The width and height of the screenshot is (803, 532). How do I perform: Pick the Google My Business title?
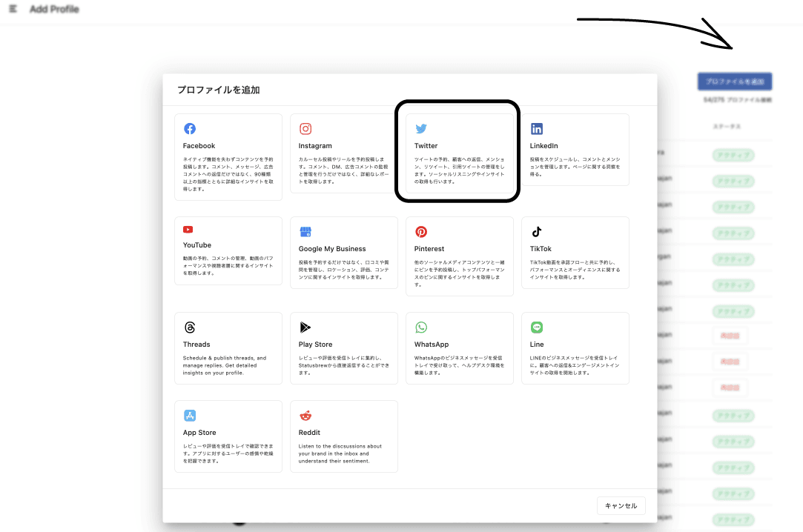[x=332, y=249]
